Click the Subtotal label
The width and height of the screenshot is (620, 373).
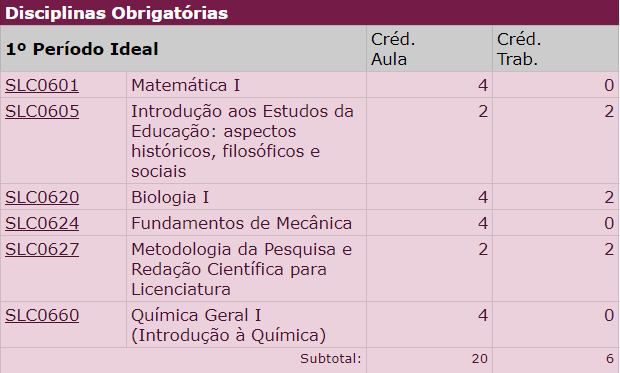331,359
